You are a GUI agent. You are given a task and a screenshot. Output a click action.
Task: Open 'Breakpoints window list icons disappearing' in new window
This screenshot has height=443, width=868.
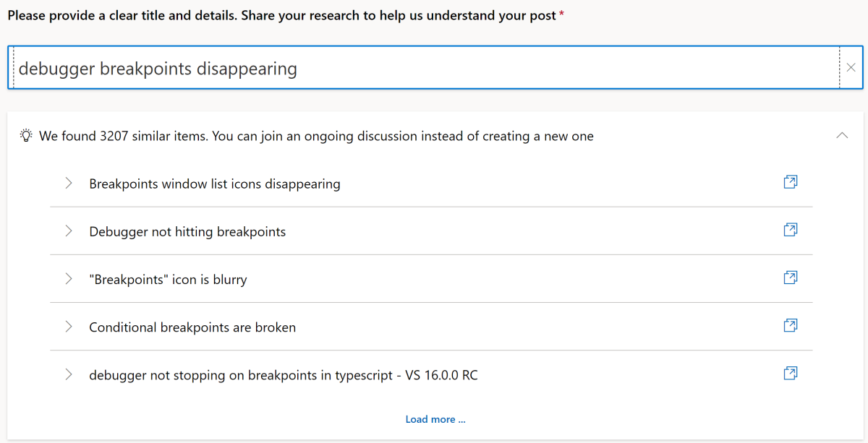(791, 182)
